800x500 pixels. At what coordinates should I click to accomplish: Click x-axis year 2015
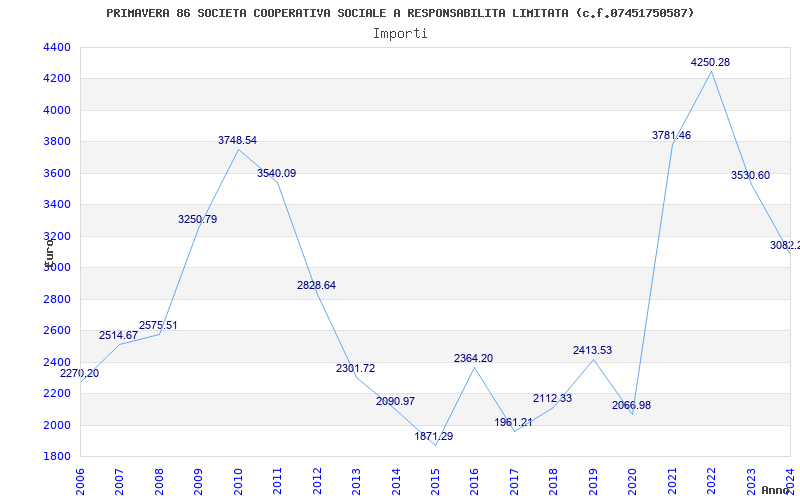[435, 481]
